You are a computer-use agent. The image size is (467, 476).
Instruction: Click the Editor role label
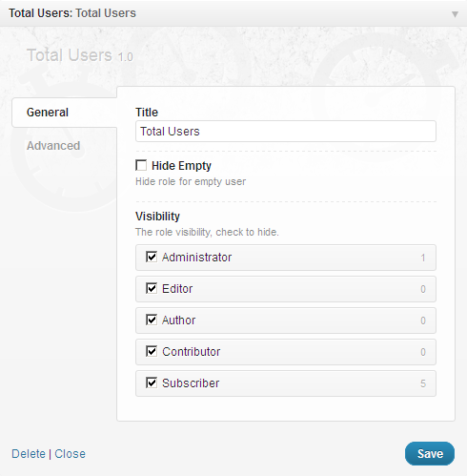(x=177, y=289)
